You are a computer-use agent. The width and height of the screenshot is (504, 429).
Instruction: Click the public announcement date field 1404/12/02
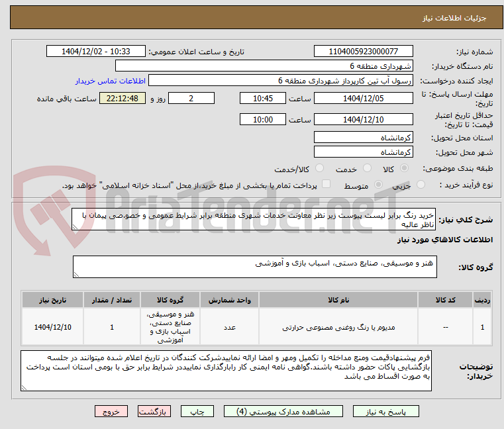[96, 51]
